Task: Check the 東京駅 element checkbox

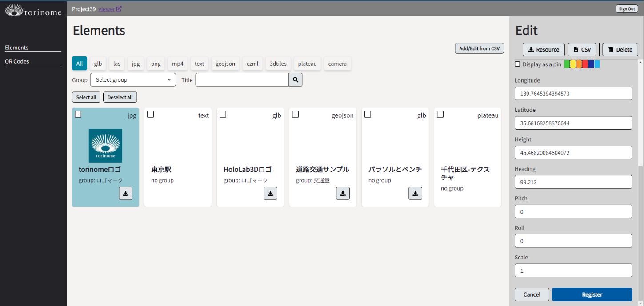Action: tap(151, 115)
